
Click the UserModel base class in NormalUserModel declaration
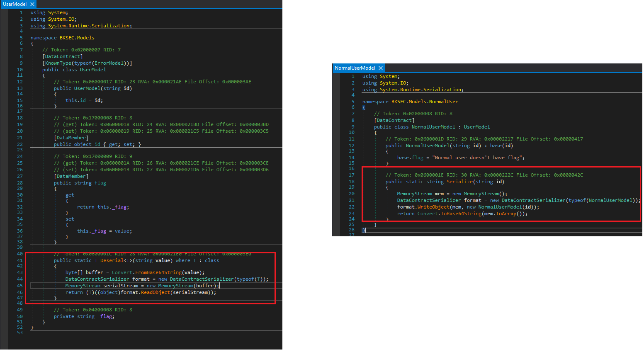[476, 127]
